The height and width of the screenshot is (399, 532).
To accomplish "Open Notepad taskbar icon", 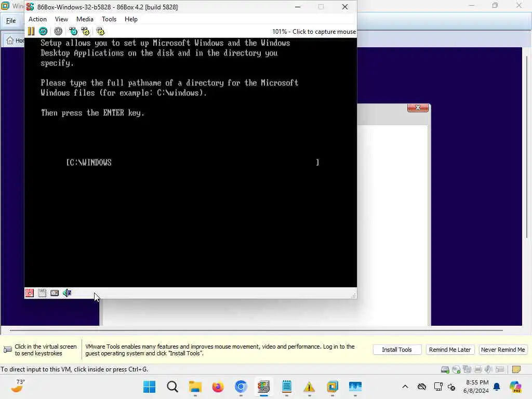I will pyautogui.click(x=287, y=387).
